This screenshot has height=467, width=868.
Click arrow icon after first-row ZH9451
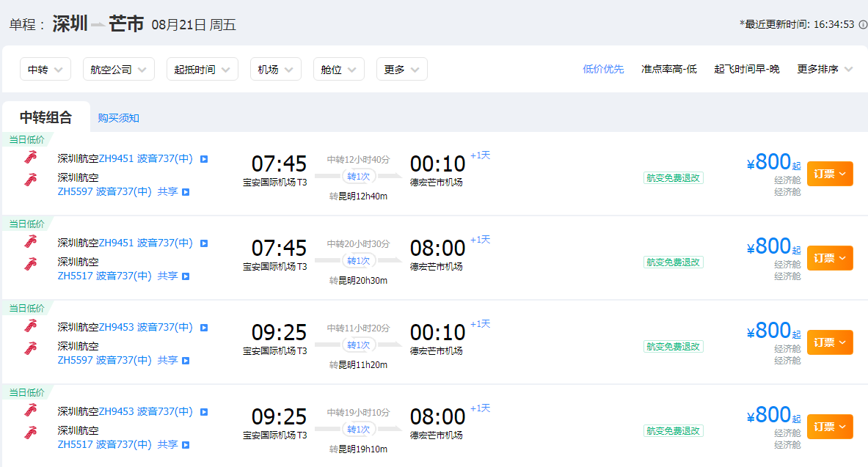point(204,159)
